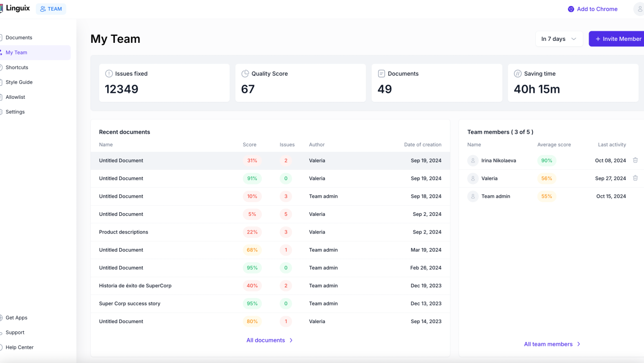
Task: Open Shortcuts from the sidebar
Action: [x=17, y=68]
